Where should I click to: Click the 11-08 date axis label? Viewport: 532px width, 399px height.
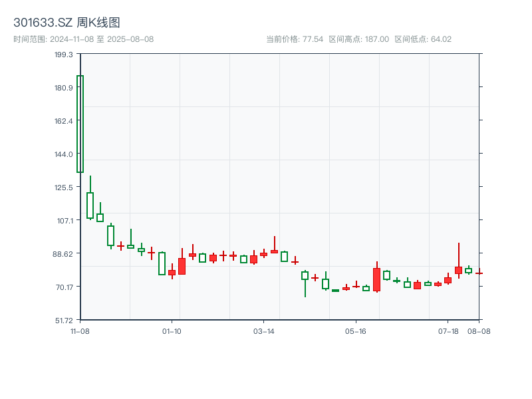80,331
